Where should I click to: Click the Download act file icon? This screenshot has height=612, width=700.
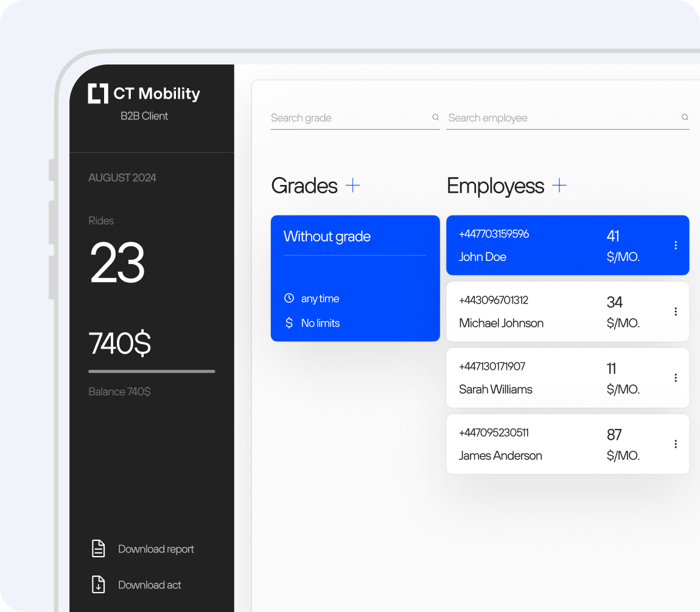coord(98,585)
